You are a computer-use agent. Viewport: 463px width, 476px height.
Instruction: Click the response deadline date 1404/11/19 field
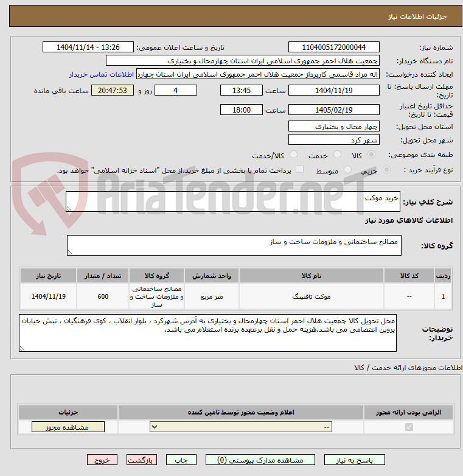coord(334,91)
